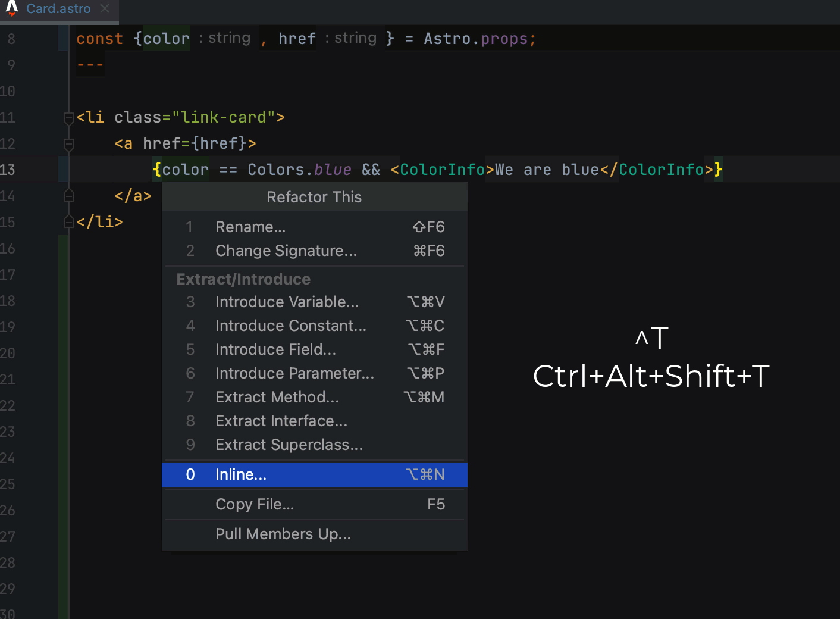
Task: Collapse the li element fold marker on line 11
Action: coord(68,117)
